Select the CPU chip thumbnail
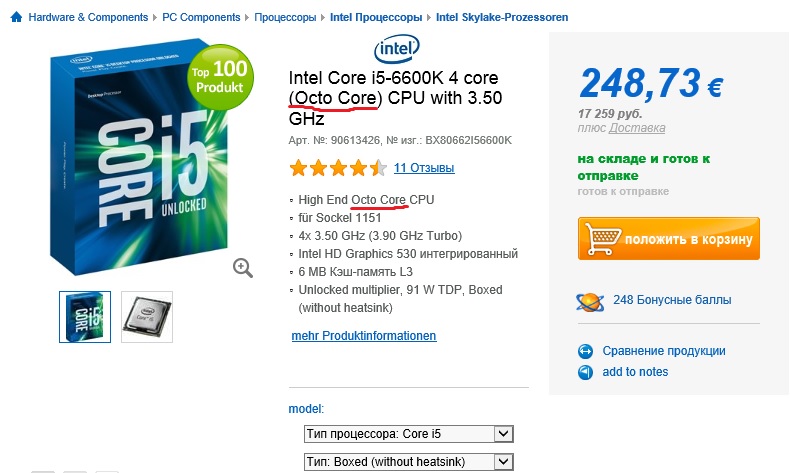 pos(147,317)
